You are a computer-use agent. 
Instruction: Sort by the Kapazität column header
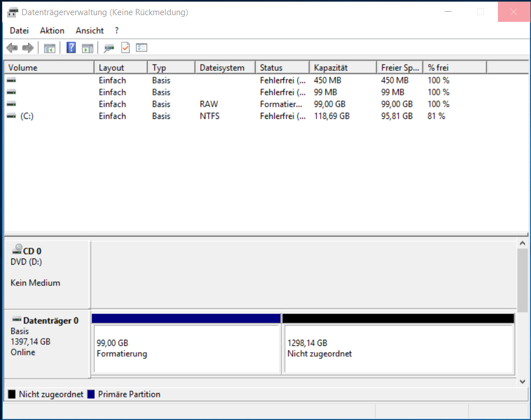pos(343,67)
